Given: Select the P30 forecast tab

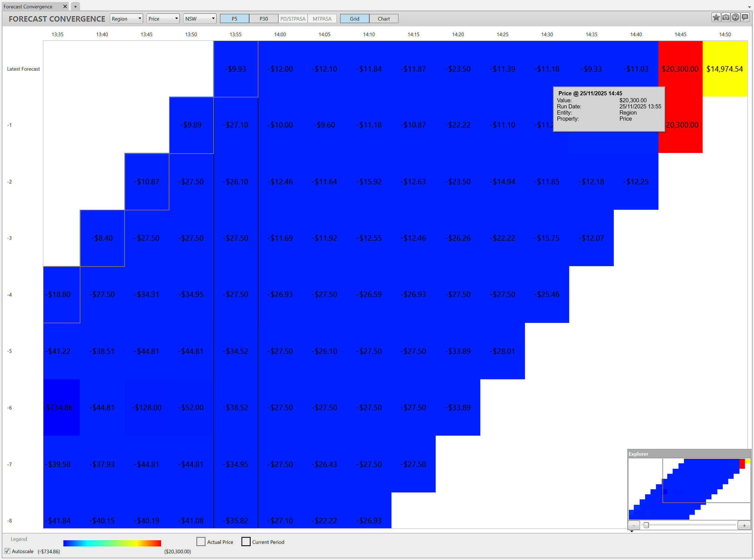Looking at the screenshot, I should [x=263, y=19].
